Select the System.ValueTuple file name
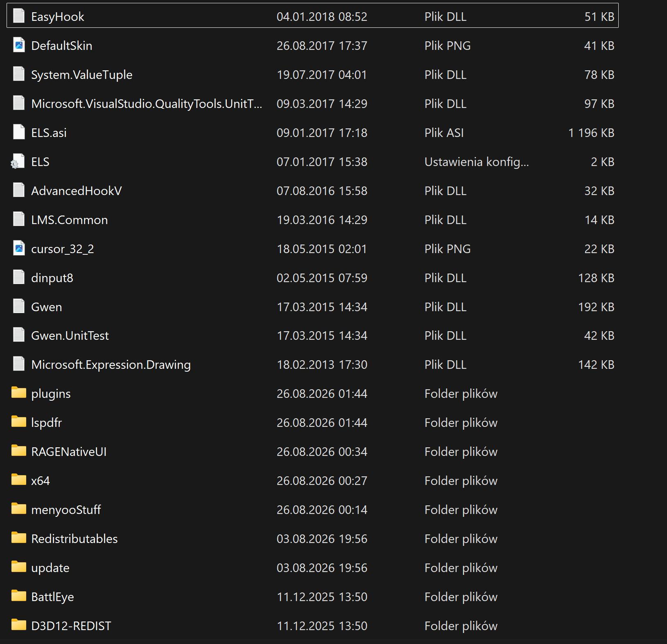The width and height of the screenshot is (667, 644). point(82,75)
